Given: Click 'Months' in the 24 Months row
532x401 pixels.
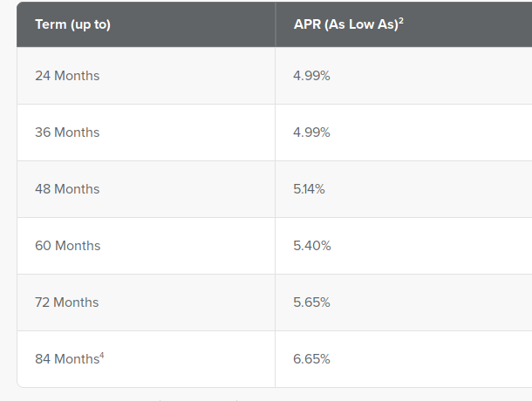Looking at the screenshot, I should [77, 76].
